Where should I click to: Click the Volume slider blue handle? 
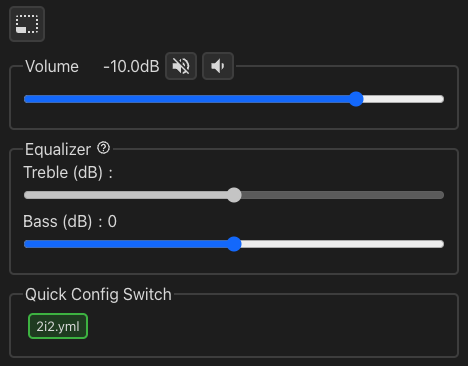click(x=356, y=99)
